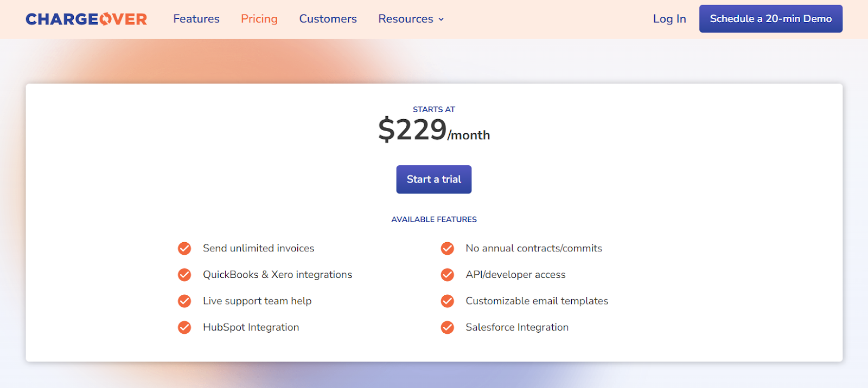
Task: Select the text QuickBooks & Xero integrations
Action: tap(277, 275)
